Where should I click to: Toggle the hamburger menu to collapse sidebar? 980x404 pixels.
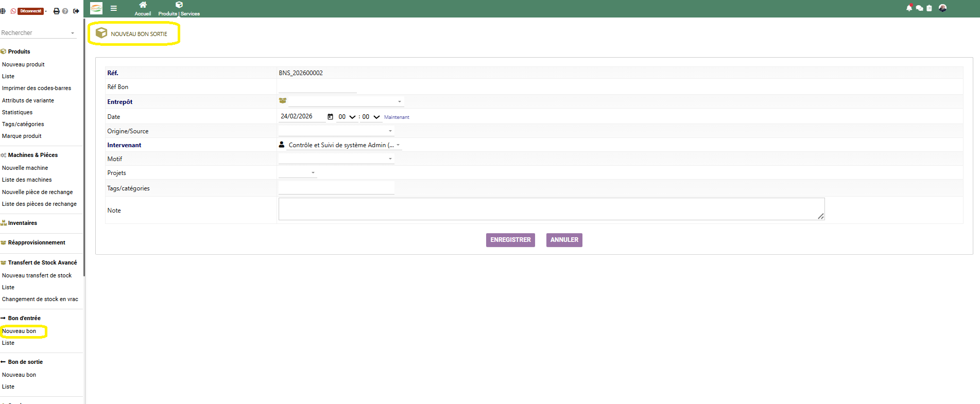click(114, 8)
